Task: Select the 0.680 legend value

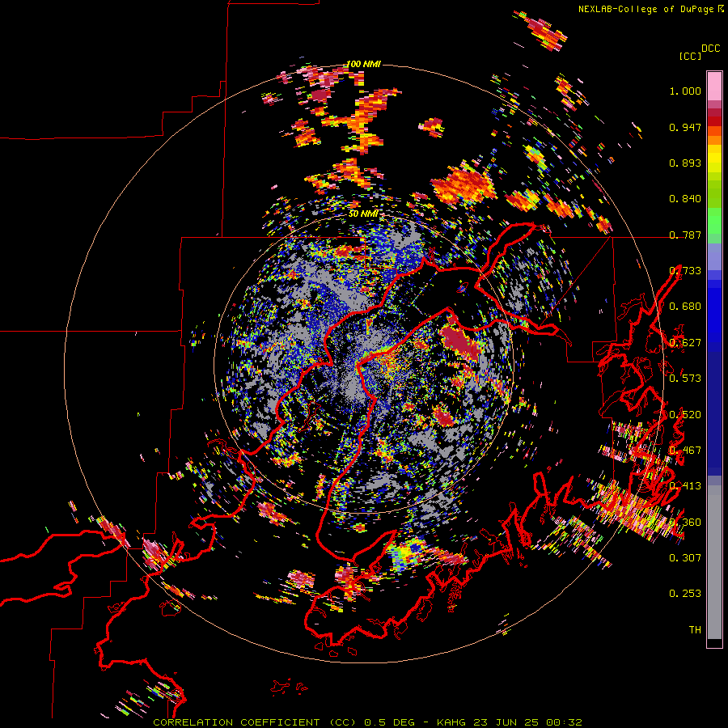Action: pyautogui.click(x=685, y=307)
